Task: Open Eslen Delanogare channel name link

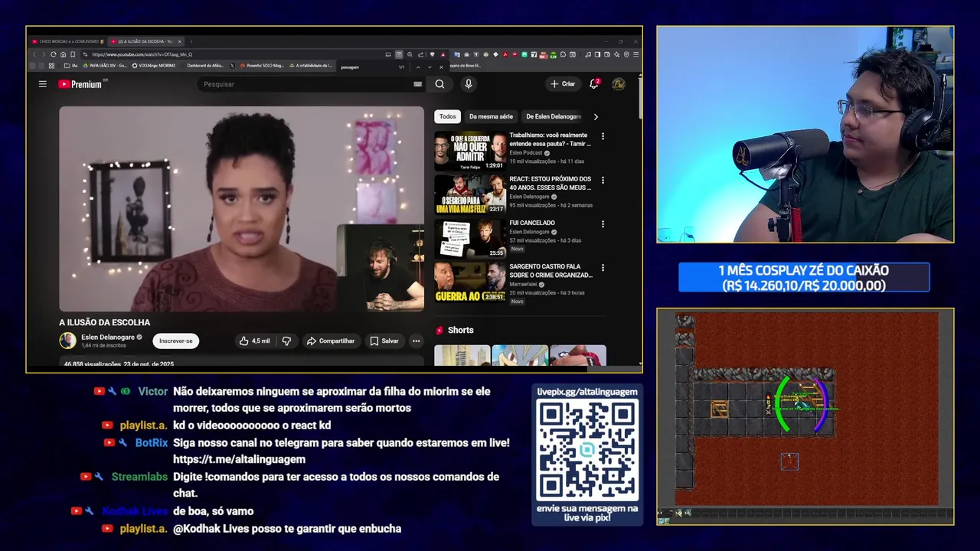Action: pyautogui.click(x=108, y=337)
